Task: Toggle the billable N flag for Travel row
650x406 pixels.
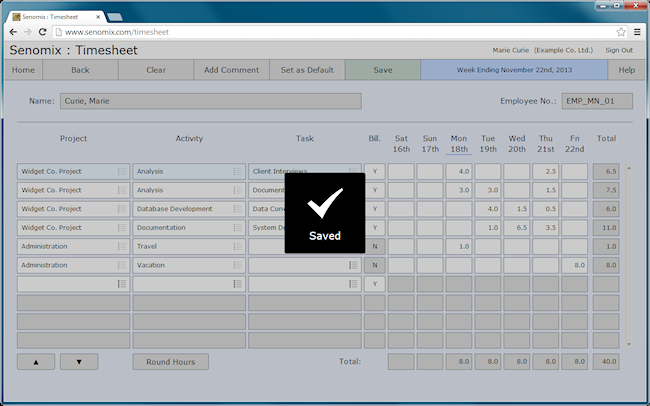Action: [x=375, y=246]
